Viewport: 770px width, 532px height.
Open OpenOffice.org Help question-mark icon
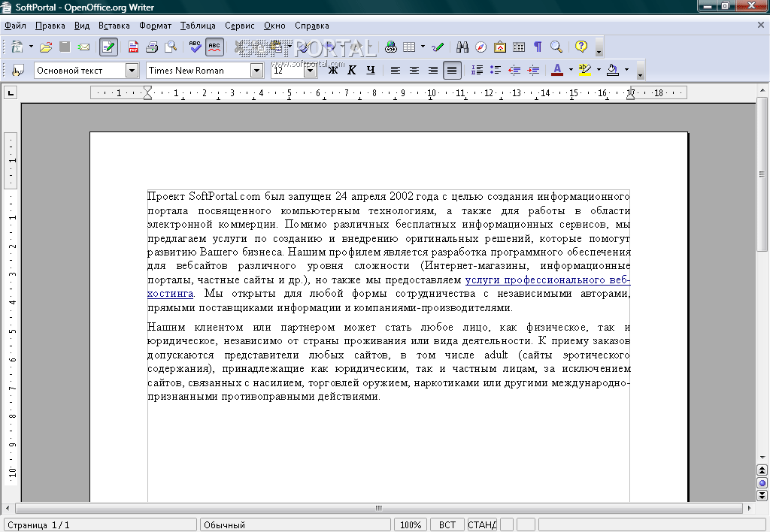point(581,47)
